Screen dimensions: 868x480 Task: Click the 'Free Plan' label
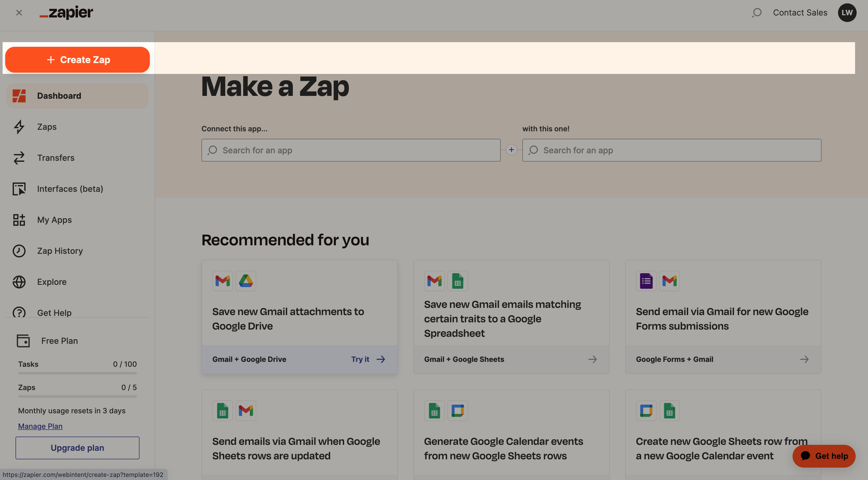60,341
